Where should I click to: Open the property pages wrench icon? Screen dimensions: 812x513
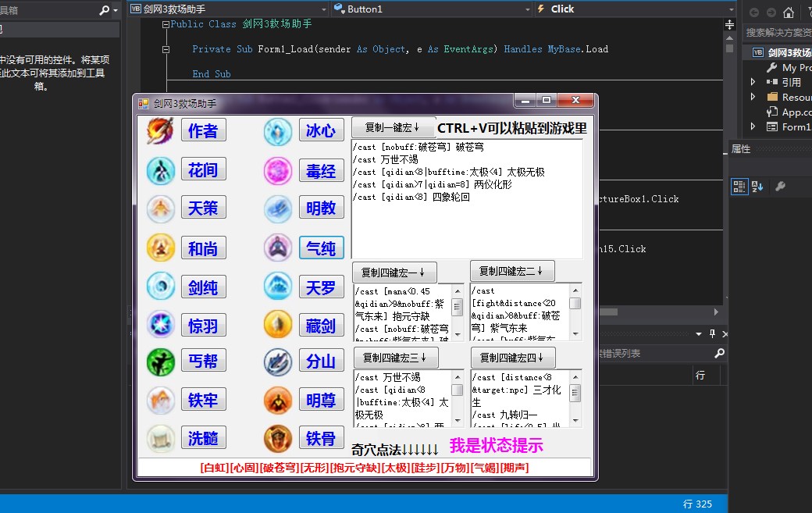click(x=779, y=187)
